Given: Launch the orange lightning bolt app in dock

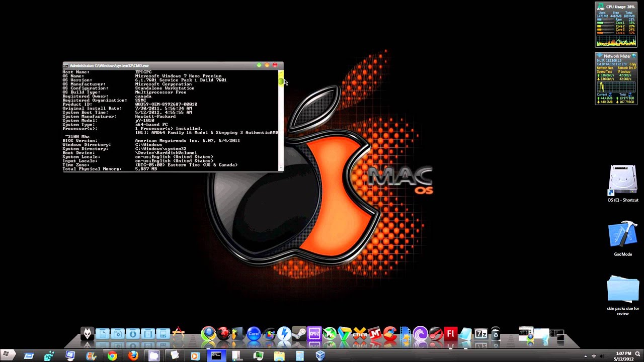Looking at the screenshot, I should click(283, 333).
